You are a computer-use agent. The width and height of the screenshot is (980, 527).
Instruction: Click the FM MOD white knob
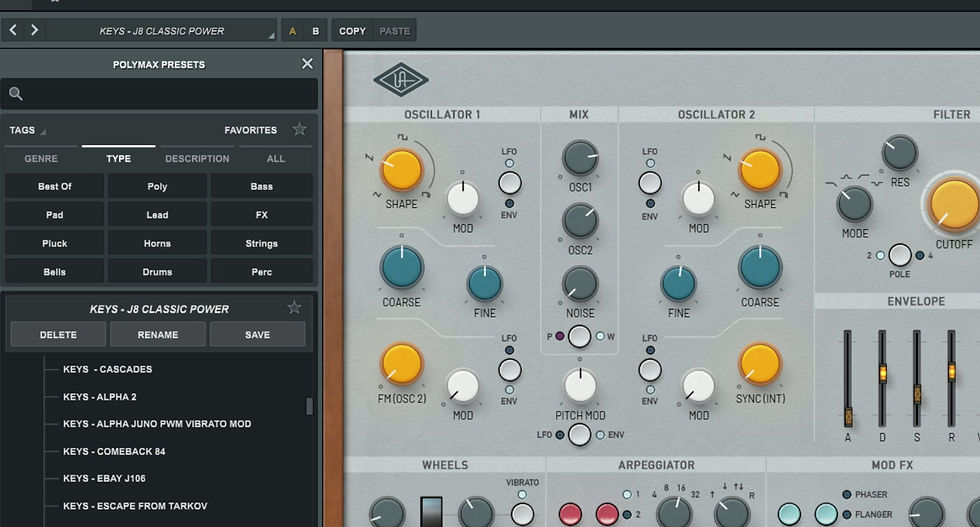462,386
